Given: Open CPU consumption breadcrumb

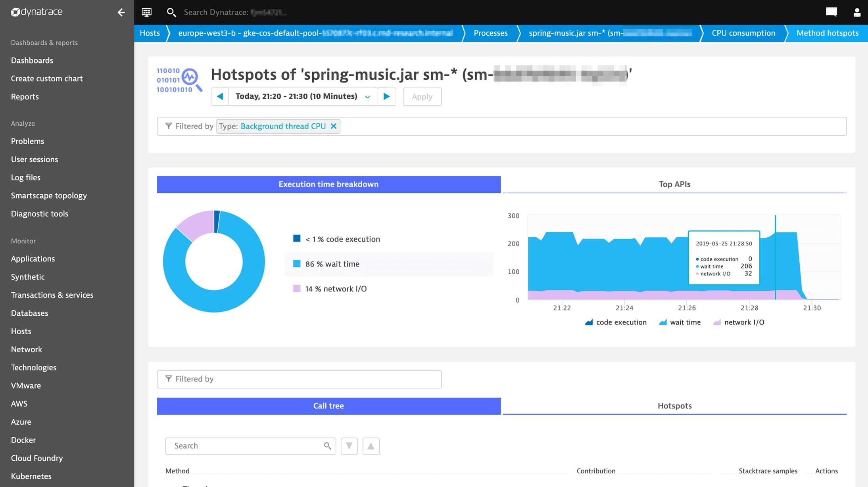Looking at the screenshot, I should pyautogui.click(x=743, y=33).
